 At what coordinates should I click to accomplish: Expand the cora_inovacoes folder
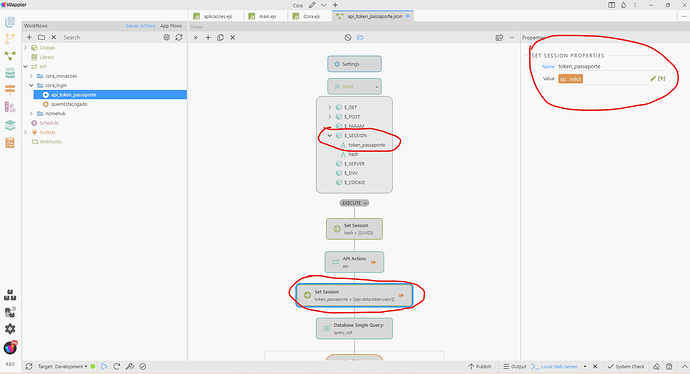click(x=31, y=76)
